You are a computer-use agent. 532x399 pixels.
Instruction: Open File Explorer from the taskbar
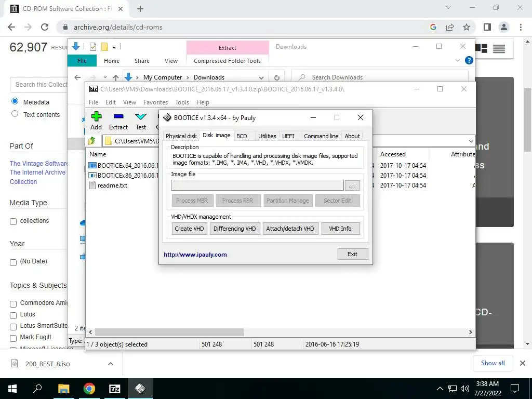(x=63, y=389)
